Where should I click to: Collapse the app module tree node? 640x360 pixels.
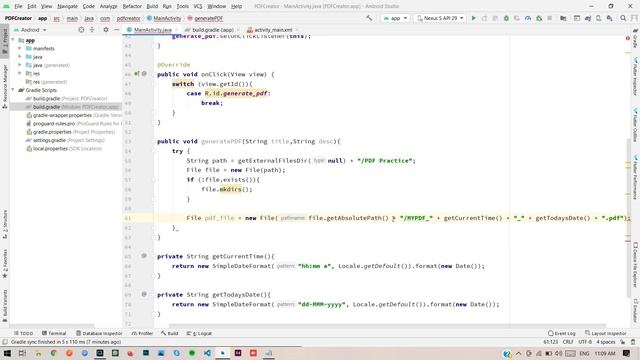coord(13,40)
